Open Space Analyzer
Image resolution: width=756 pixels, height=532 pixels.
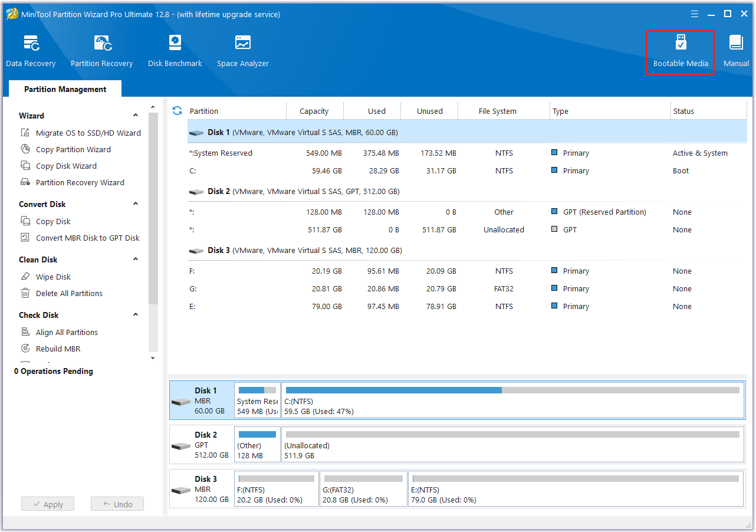click(x=242, y=51)
